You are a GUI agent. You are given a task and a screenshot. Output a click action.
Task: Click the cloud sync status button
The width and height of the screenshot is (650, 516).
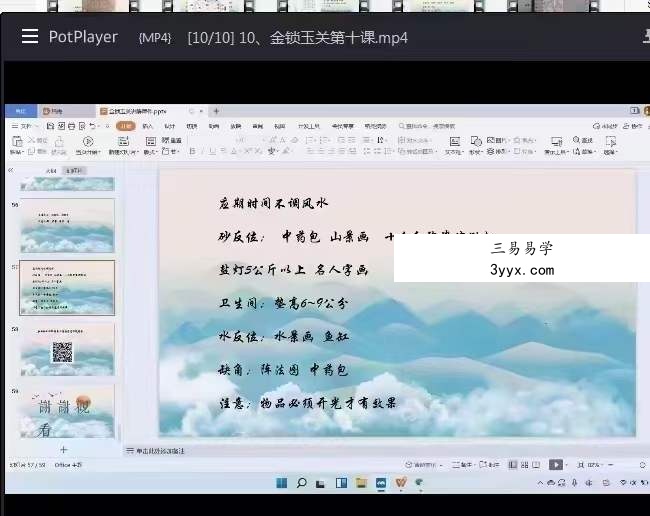click(x=605, y=126)
